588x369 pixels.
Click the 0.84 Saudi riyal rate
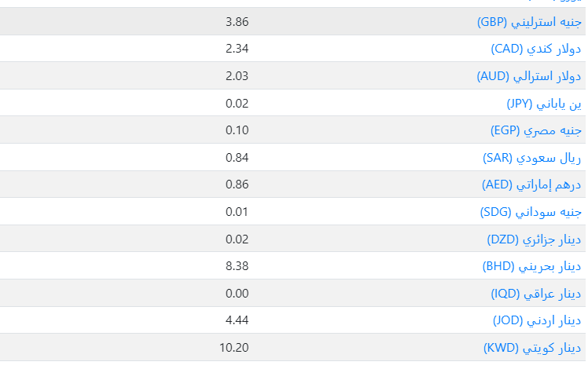[x=237, y=157]
